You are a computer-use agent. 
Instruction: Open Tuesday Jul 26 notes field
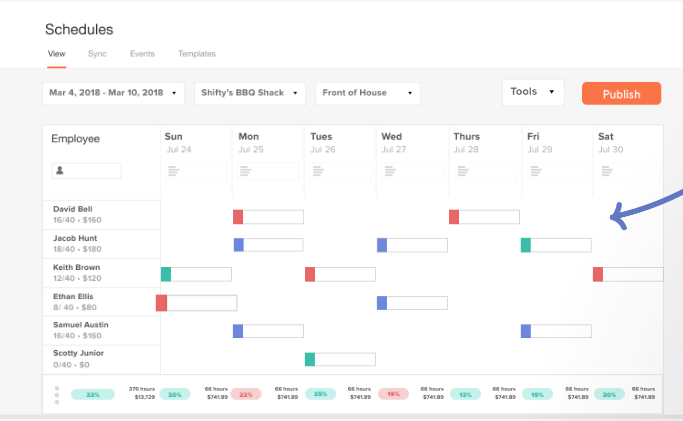[x=341, y=171]
